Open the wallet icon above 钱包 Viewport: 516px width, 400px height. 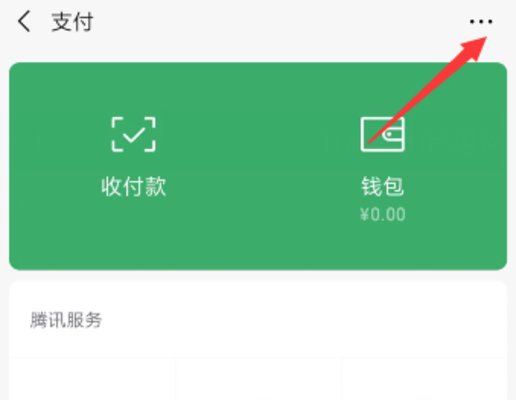(x=383, y=134)
